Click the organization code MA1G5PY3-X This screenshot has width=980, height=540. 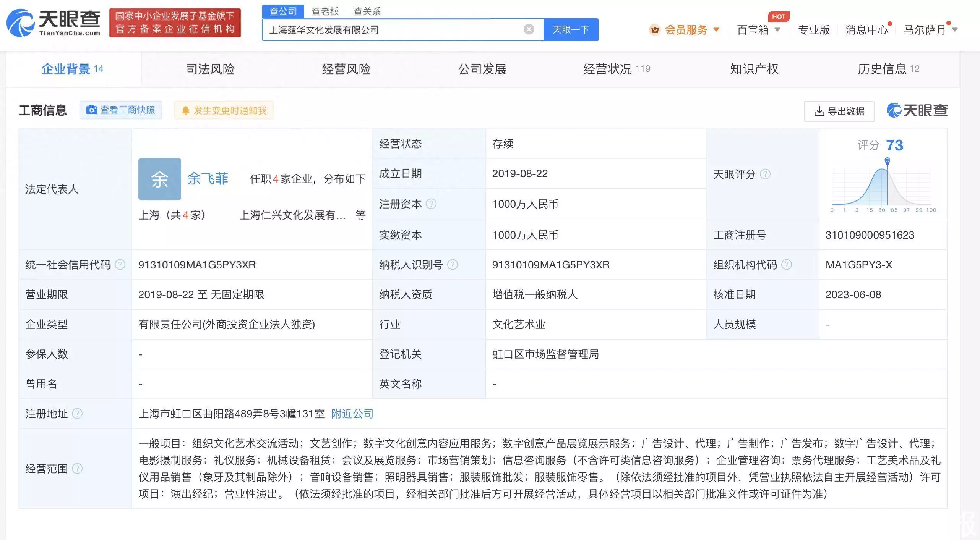pos(859,265)
